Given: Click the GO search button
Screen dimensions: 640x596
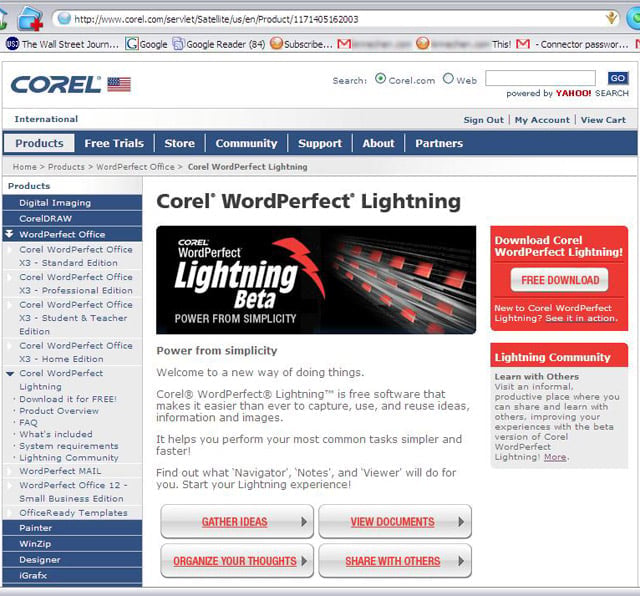Looking at the screenshot, I should coord(618,78).
